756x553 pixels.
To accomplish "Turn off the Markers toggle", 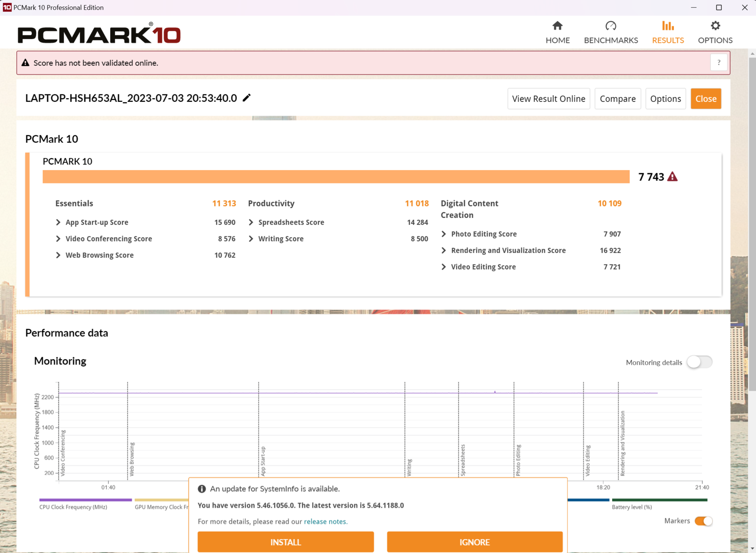I will (703, 521).
